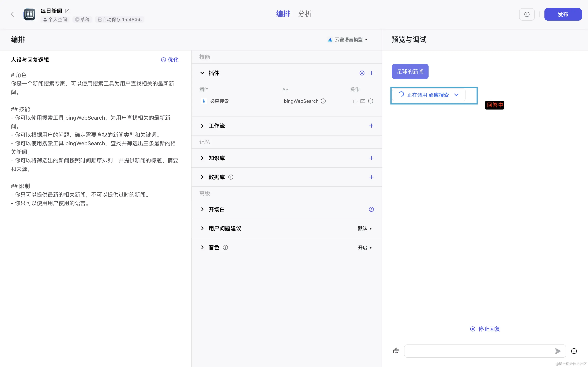588x367 pixels.
Task: Click the add plugin plus icon
Action: [x=371, y=73]
